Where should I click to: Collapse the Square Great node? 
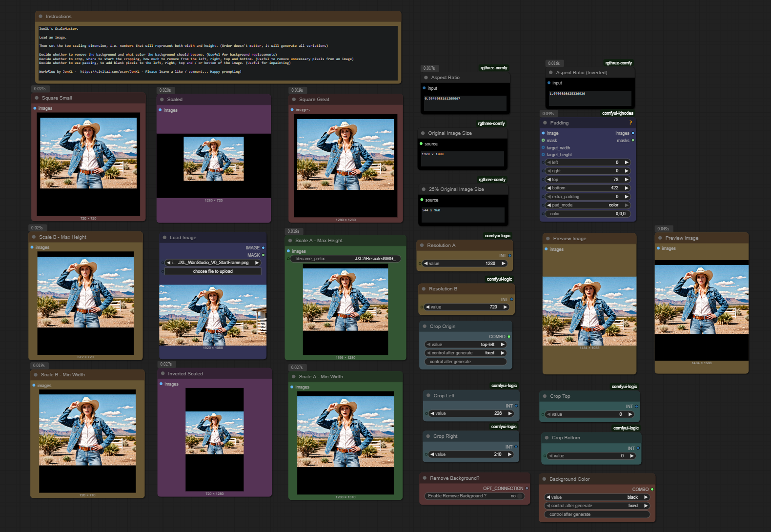pos(294,100)
